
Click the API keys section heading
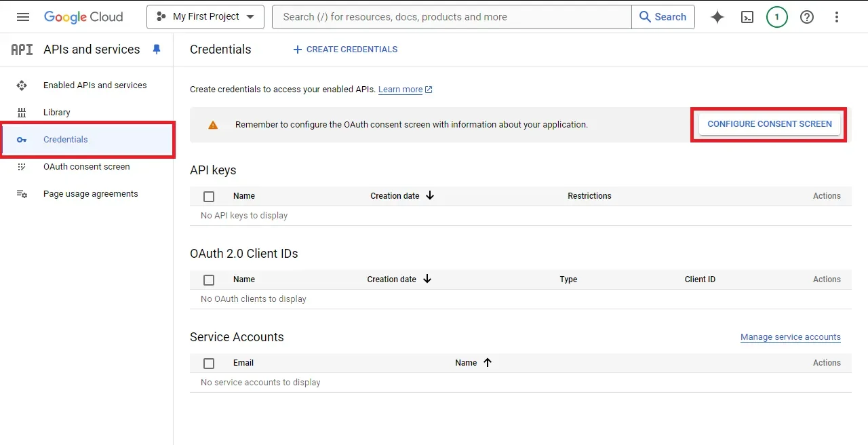213,170
